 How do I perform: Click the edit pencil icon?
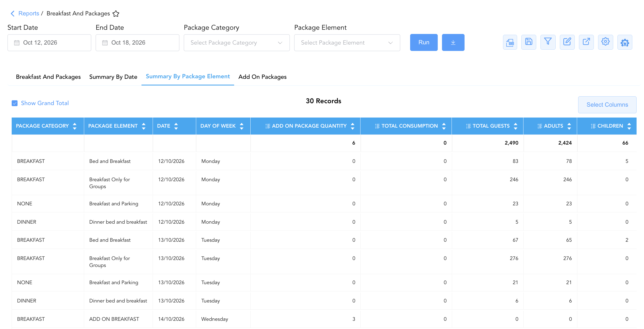[567, 42]
